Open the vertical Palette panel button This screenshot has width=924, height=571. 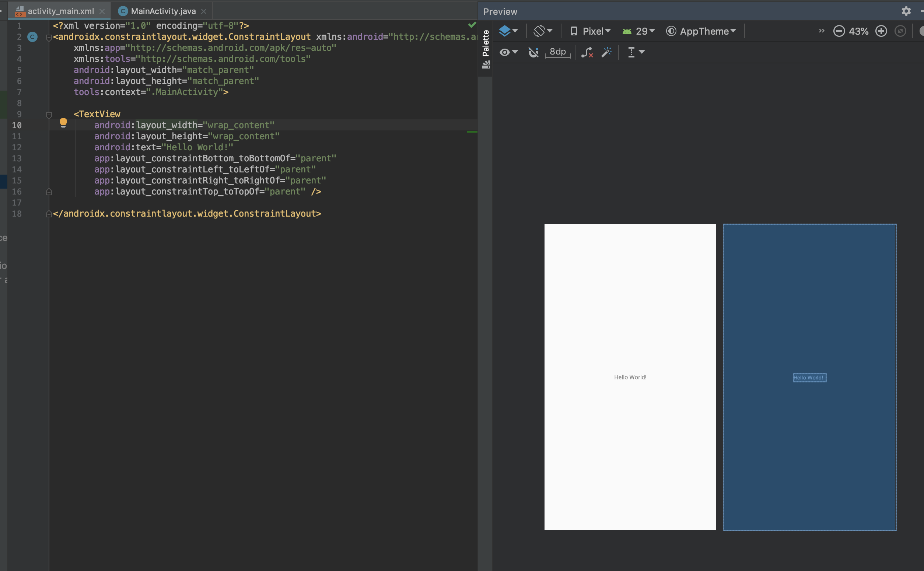tap(486, 48)
